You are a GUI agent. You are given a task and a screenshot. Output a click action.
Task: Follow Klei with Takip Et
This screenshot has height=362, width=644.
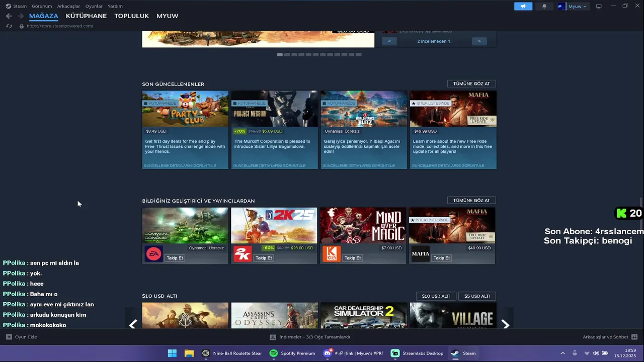[352, 258]
